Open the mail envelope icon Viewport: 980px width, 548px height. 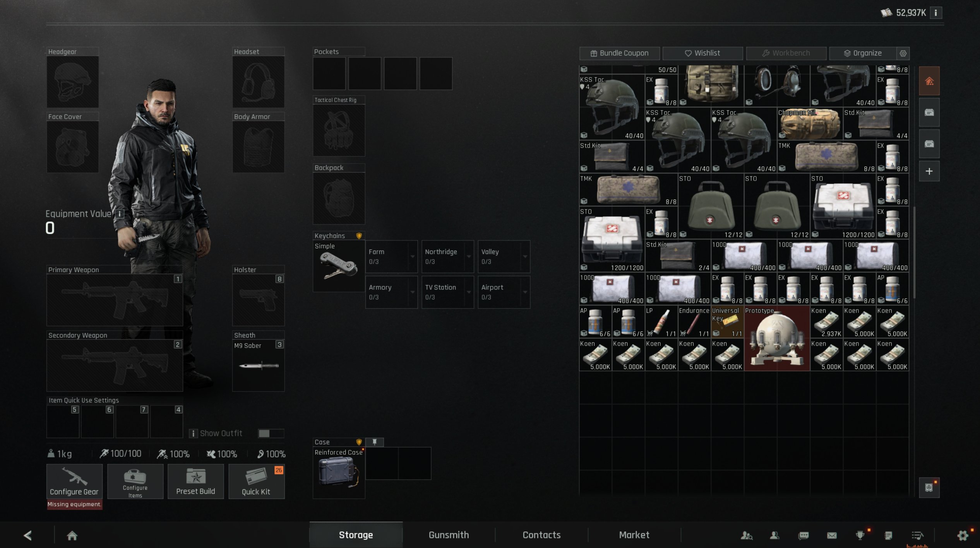(x=832, y=535)
